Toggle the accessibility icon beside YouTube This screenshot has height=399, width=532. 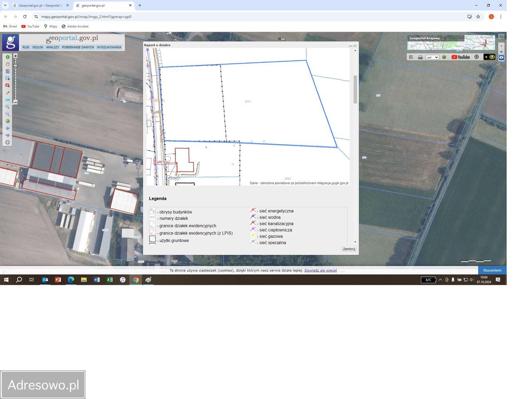pyautogui.click(x=477, y=57)
